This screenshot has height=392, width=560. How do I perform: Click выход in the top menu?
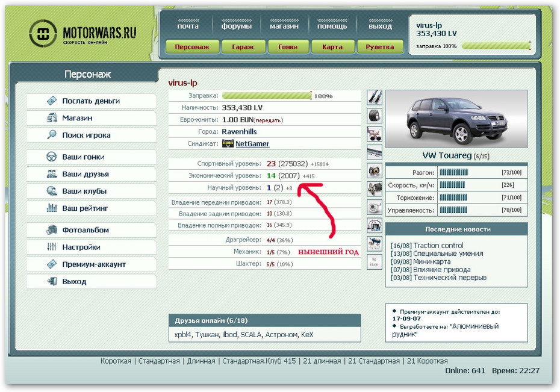(381, 26)
